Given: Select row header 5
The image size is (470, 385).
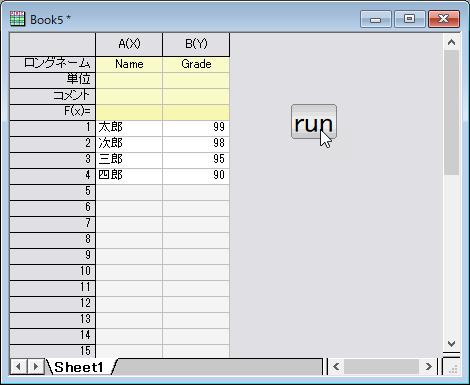Looking at the screenshot, I should 53,192.
